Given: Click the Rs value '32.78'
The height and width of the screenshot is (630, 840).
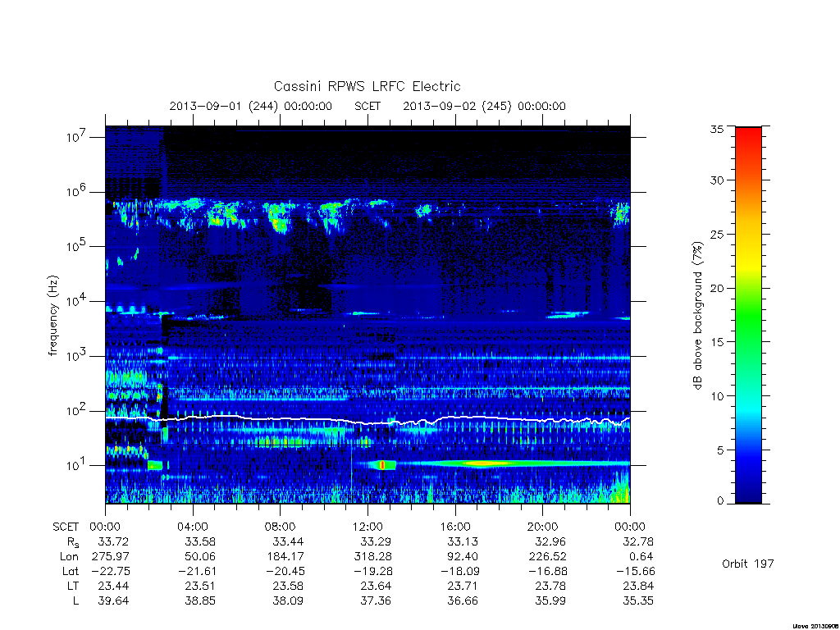Looking at the screenshot, I should (x=638, y=541).
